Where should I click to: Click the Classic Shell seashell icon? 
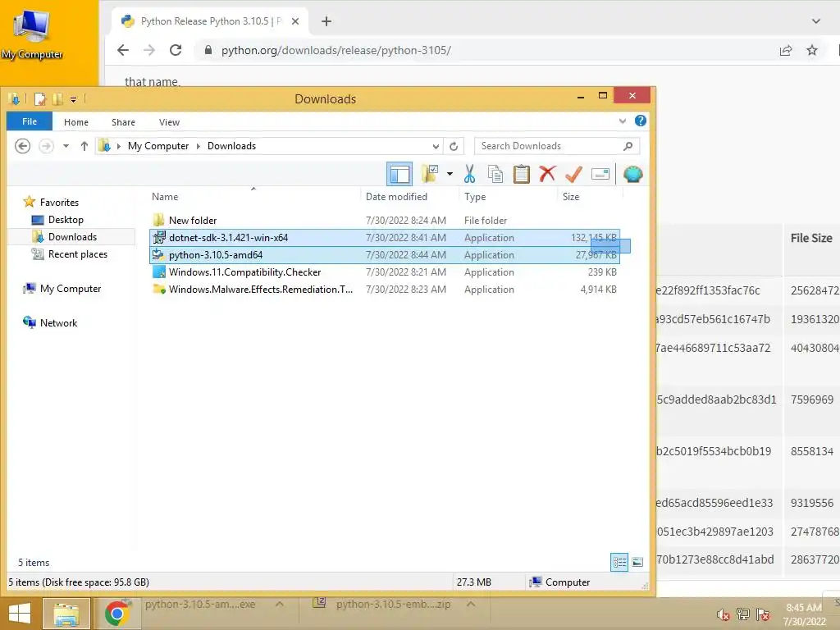632,174
